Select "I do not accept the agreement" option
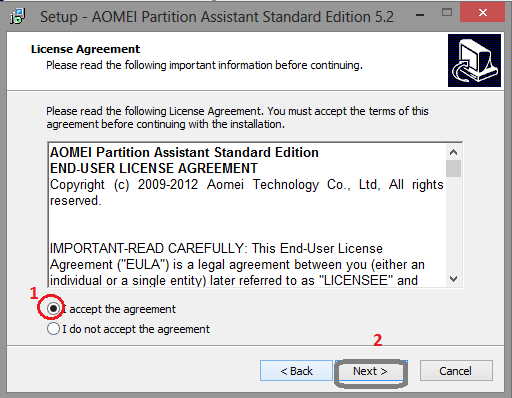The width and height of the screenshot is (512, 398). click(x=53, y=329)
